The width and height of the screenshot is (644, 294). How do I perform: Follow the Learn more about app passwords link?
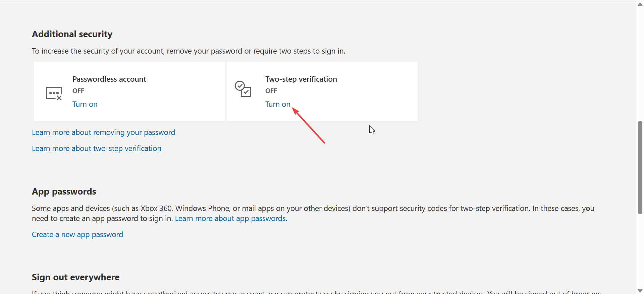[x=231, y=219]
